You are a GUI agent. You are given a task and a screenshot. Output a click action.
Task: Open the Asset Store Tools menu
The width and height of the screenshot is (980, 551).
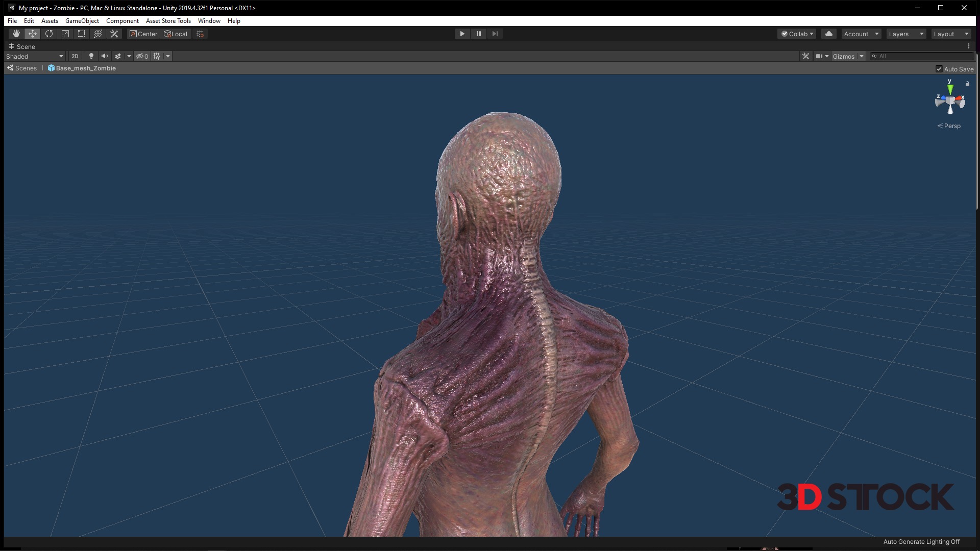pos(168,21)
